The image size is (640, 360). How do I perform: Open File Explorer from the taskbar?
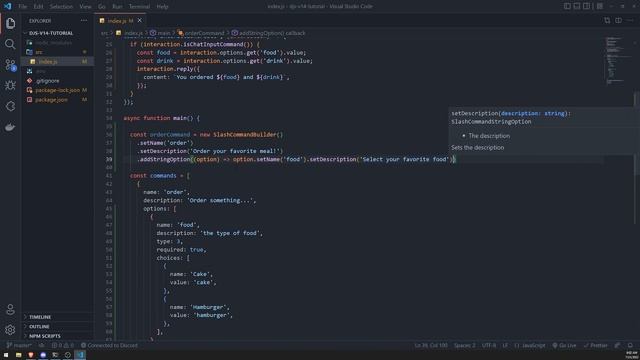coord(18,355)
